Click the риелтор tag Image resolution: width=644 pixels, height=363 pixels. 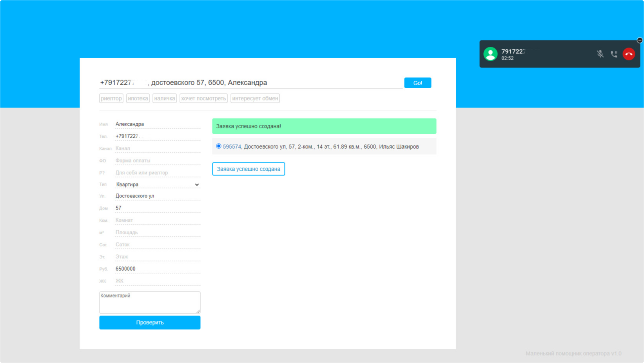pos(111,99)
